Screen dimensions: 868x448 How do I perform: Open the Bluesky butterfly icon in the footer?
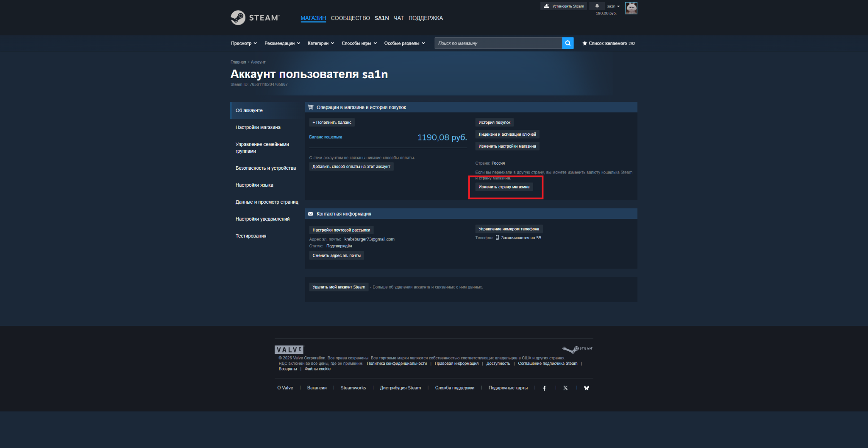tap(587, 388)
